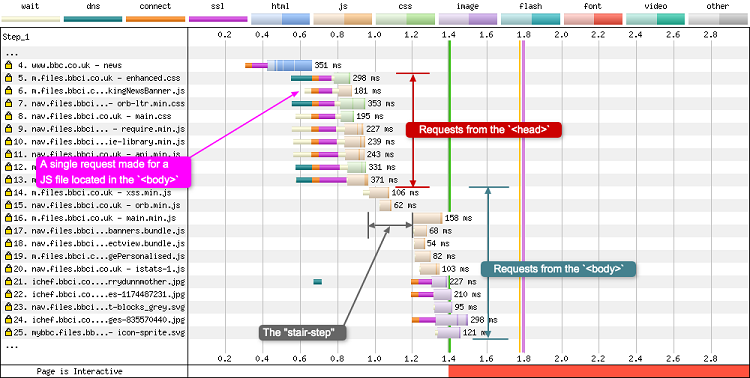Click small dns bar in rrydunnmother.jpg row

318,282
